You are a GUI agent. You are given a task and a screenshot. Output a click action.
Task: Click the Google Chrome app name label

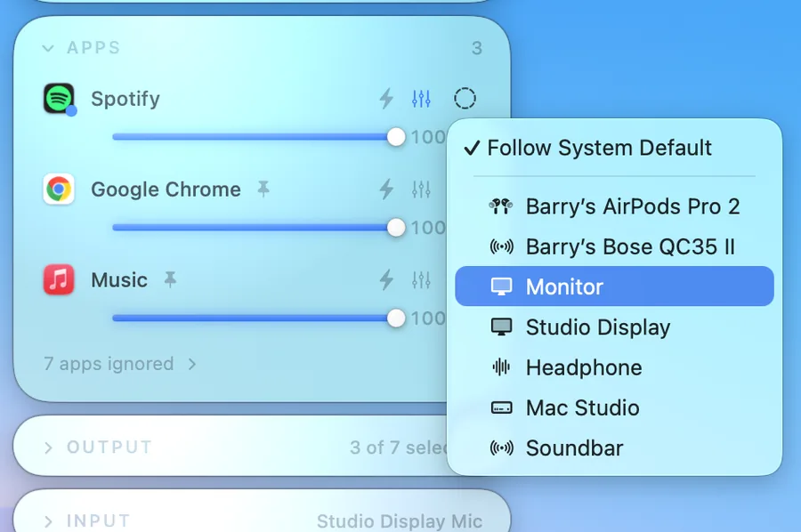point(166,189)
